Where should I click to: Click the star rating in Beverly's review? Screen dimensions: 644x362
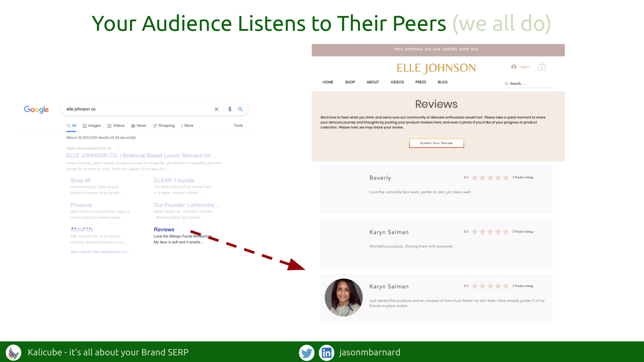tap(490, 178)
